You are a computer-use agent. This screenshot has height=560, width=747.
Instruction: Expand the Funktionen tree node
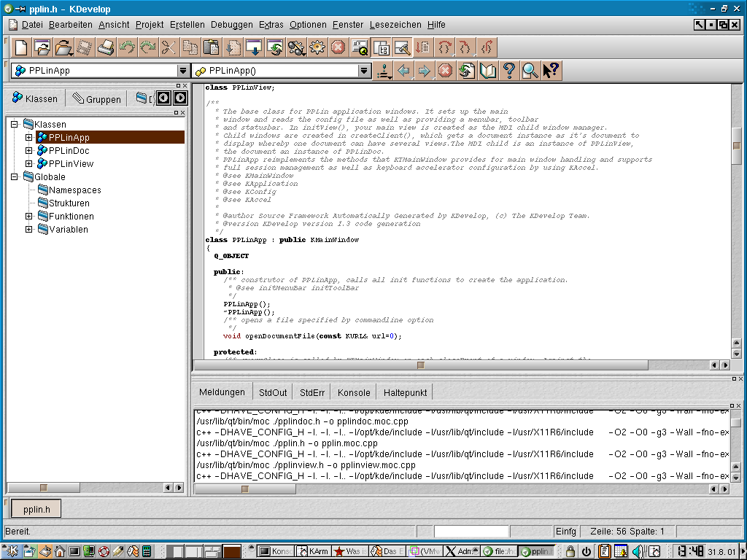[29, 216]
